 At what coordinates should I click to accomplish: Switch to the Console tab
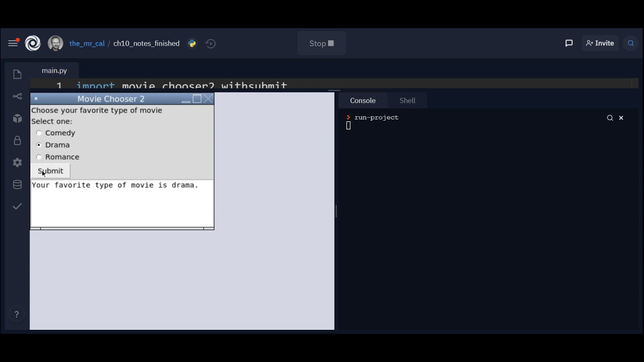(363, 101)
